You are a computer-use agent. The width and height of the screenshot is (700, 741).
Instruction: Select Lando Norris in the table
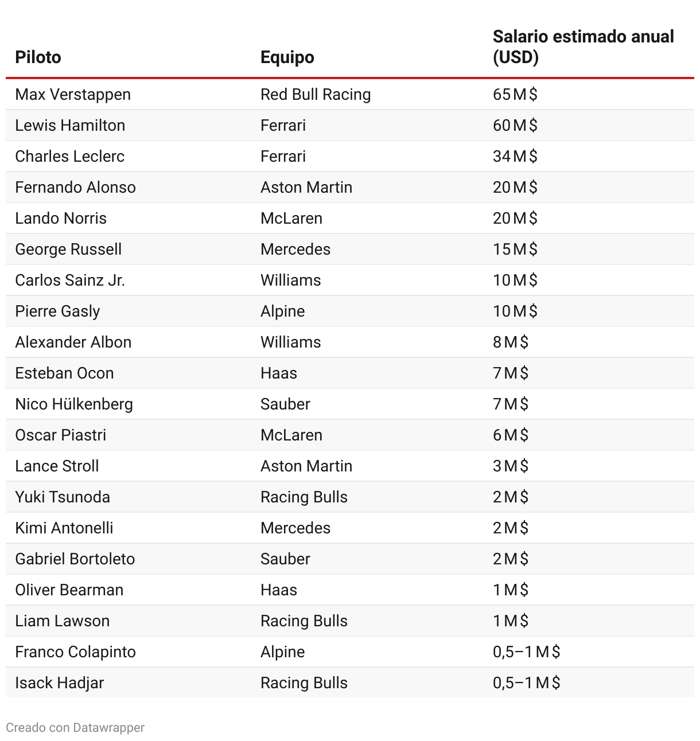tap(61, 219)
